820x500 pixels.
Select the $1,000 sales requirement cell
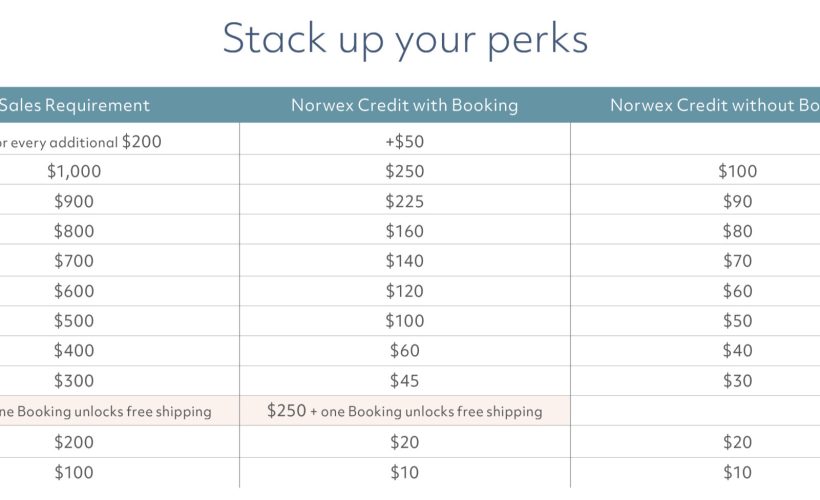[x=74, y=172]
